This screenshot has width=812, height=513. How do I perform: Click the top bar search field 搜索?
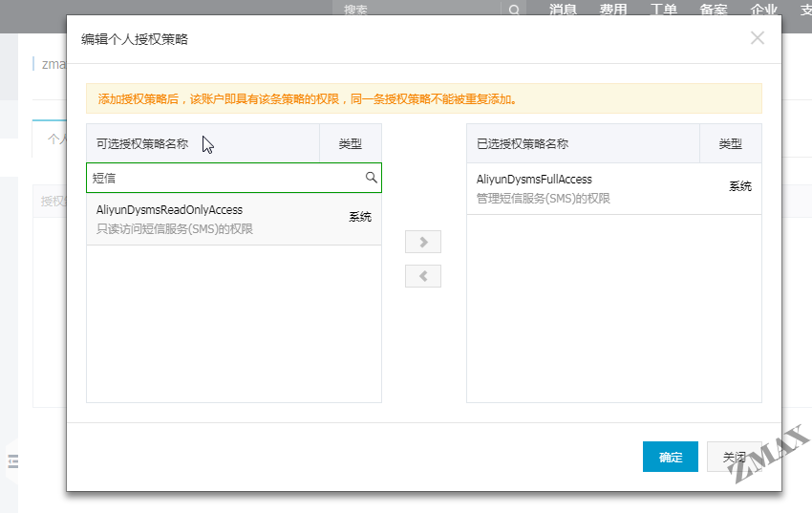[417, 10]
